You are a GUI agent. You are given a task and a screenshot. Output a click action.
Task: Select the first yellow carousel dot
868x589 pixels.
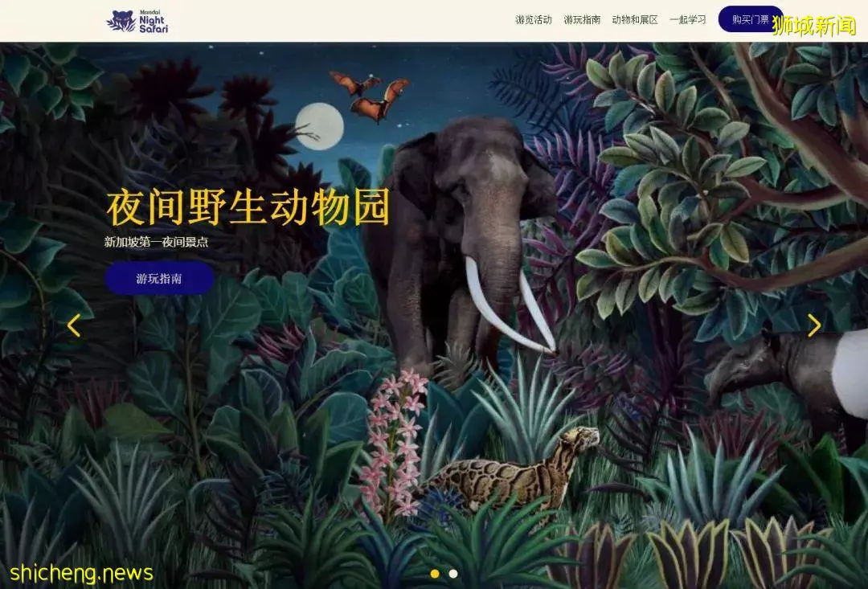pyautogui.click(x=435, y=574)
